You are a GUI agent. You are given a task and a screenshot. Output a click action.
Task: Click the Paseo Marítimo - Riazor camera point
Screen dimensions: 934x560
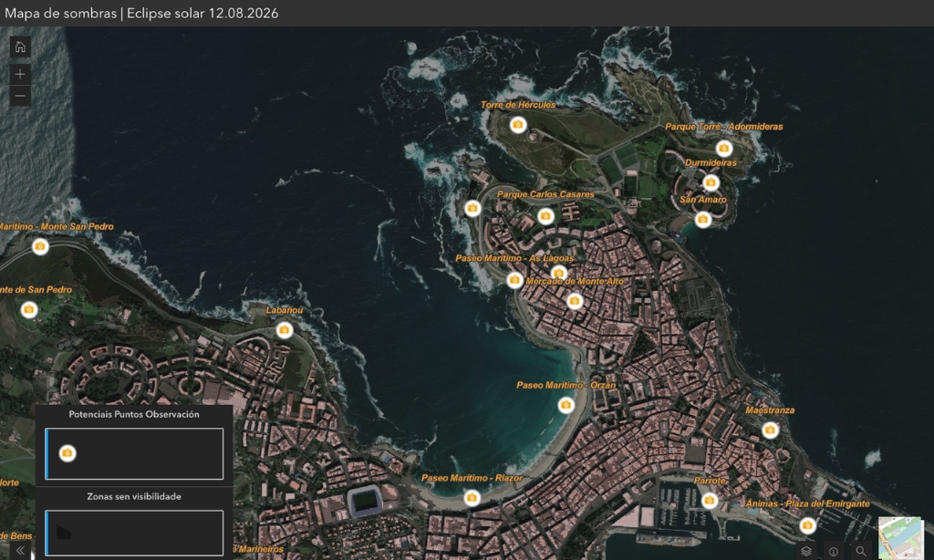472,497
